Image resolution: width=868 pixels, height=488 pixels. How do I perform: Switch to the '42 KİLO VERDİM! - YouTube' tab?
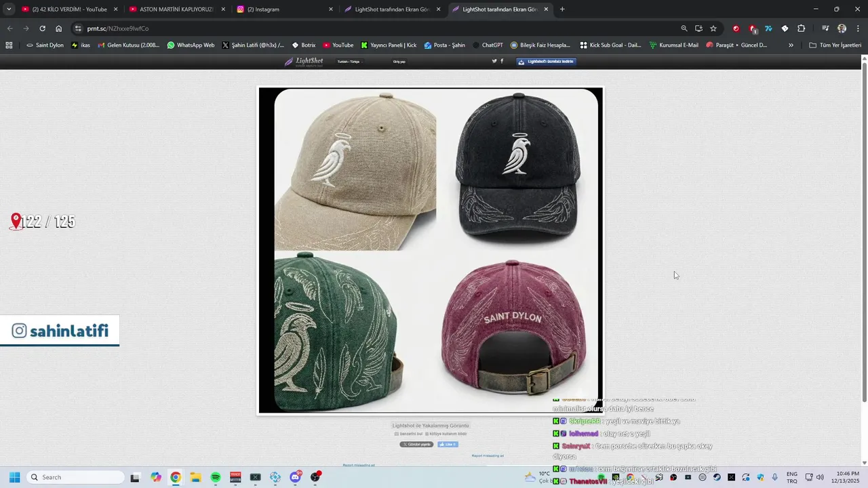point(70,9)
